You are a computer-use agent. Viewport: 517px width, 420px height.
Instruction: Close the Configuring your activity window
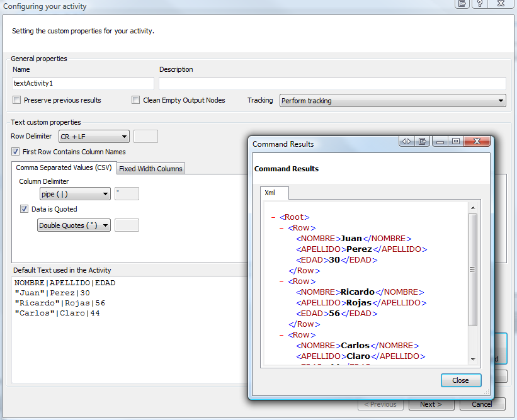point(501,4)
